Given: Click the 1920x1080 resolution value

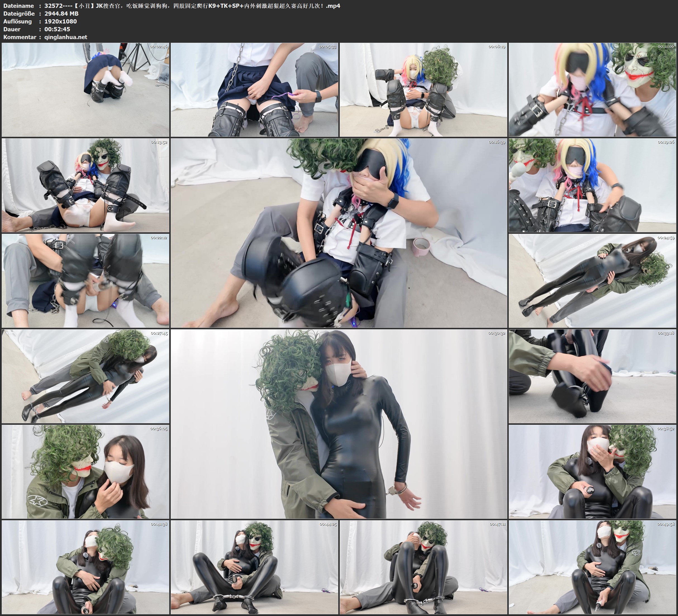Looking at the screenshot, I should [61, 21].
